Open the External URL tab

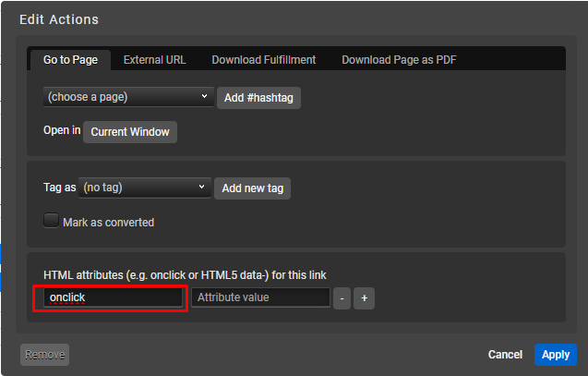[154, 60]
